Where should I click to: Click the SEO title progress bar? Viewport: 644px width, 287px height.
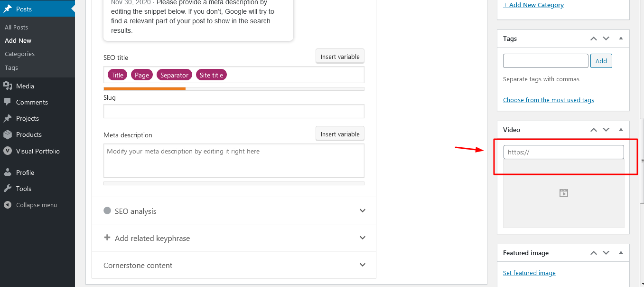(x=233, y=89)
